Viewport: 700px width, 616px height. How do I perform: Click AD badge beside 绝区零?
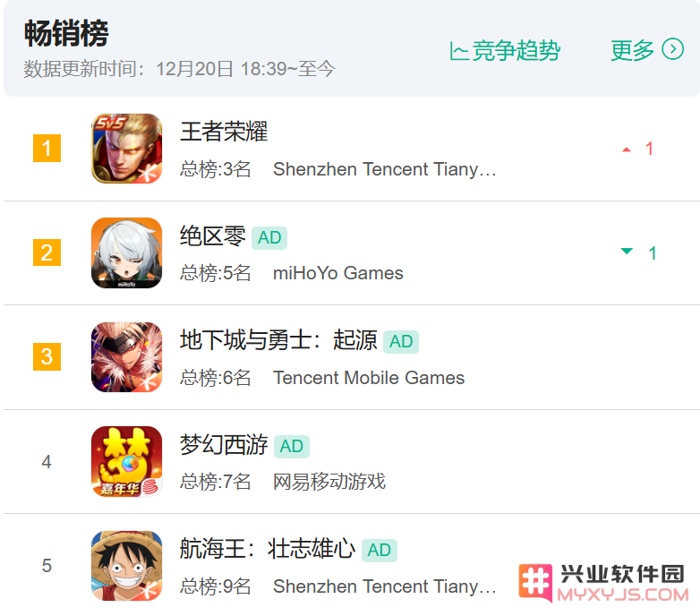[269, 237]
